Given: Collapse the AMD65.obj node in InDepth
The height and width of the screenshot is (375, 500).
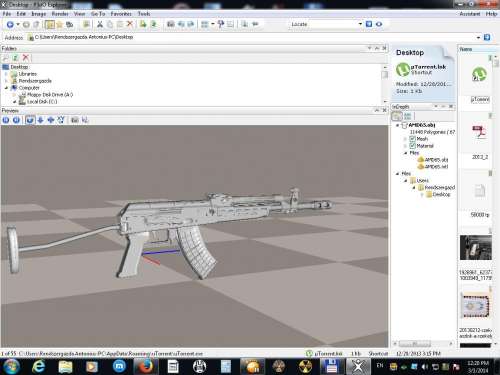Looking at the screenshot, I should pos(397,125).
